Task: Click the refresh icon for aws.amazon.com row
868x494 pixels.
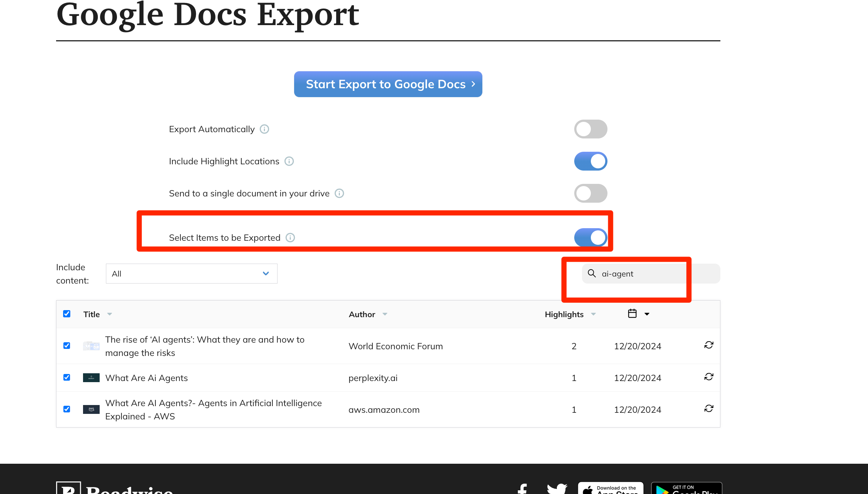Action: click(709, 409)
